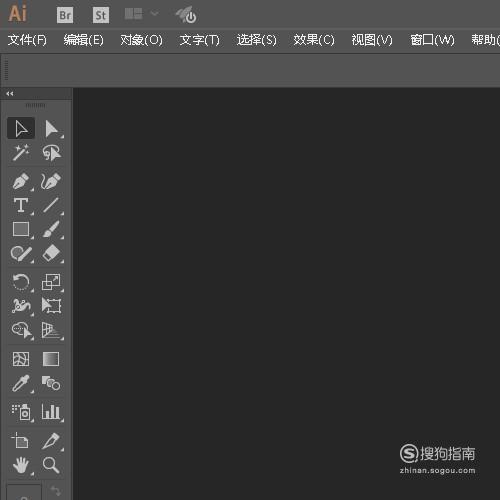Open the 视图(V) menu
Screen dimensions: 500x500
(x=372, y=40)
